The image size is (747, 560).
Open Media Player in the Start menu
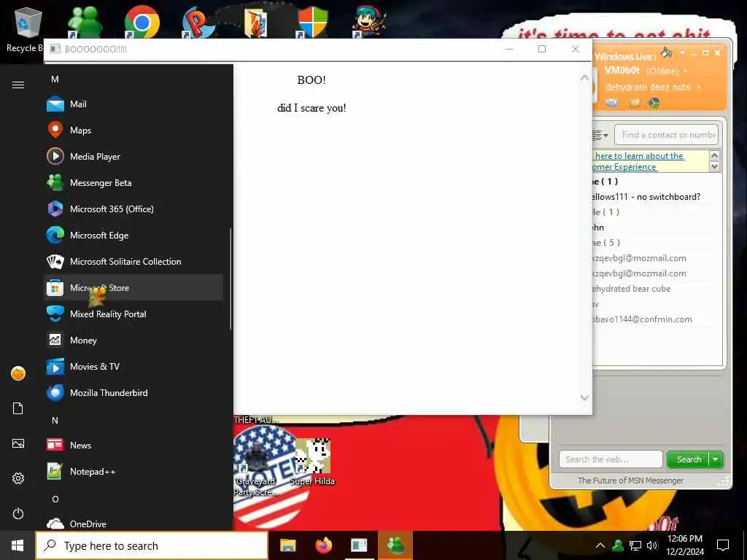point(133,156)
